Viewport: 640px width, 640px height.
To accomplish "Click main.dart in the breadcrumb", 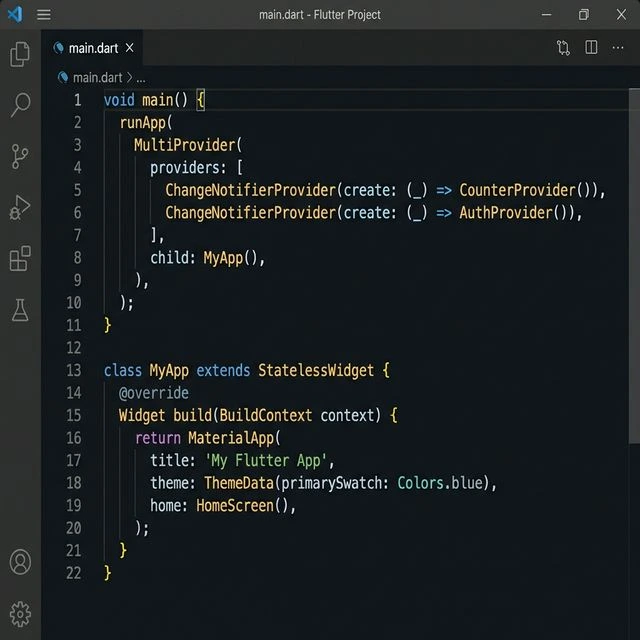I will (x=98, y=78).
